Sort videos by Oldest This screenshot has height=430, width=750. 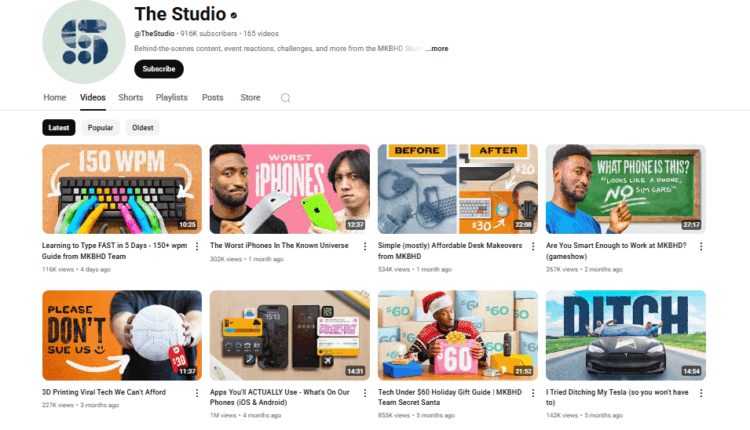[x=143, y=128]
